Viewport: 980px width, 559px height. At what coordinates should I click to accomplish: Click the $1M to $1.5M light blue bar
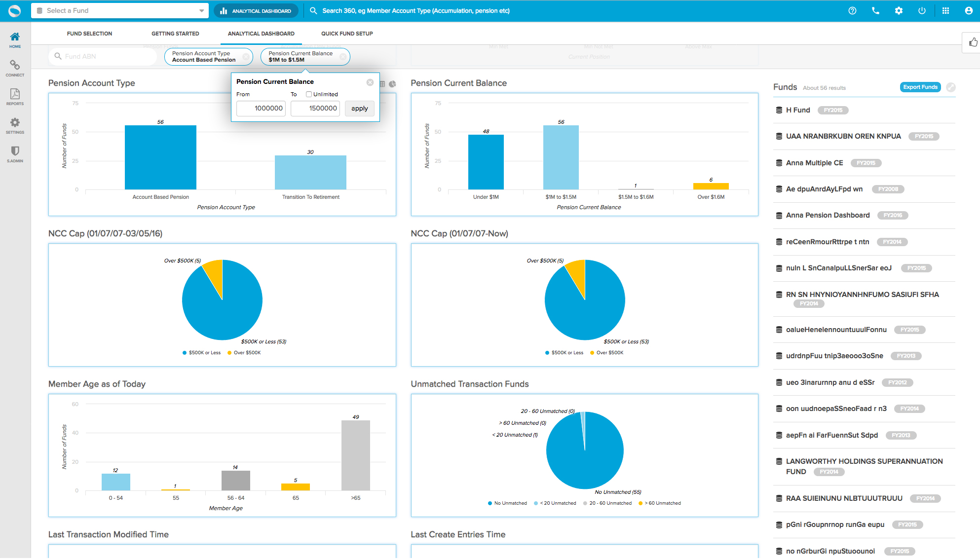(x=561, y=157)
